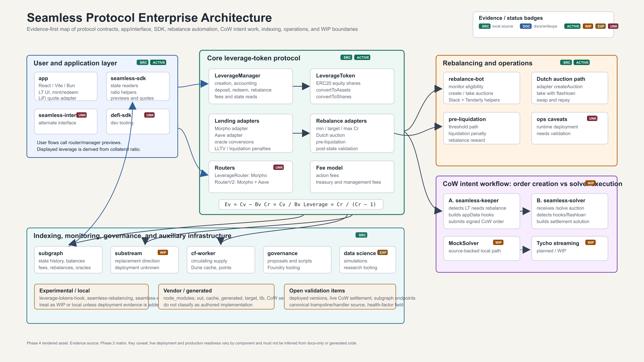Select the Experimental / local box heading
The image size is (644, 362).
coord(65,291)
